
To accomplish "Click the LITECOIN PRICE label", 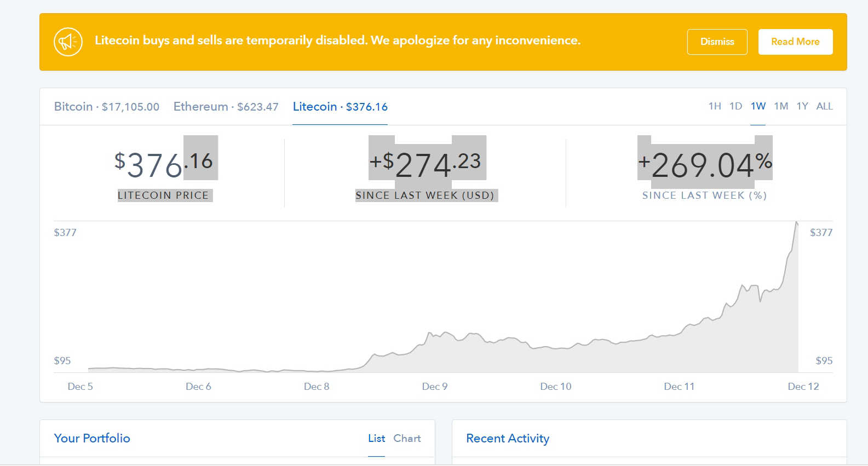I will click(163, 195).
